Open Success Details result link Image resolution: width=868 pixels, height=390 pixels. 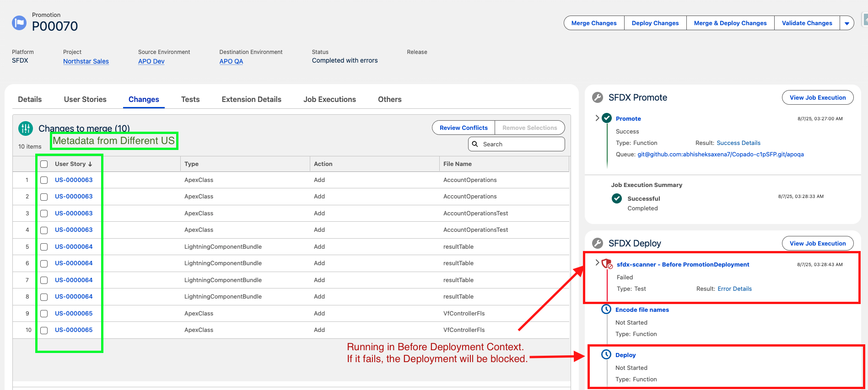(739, 143)
